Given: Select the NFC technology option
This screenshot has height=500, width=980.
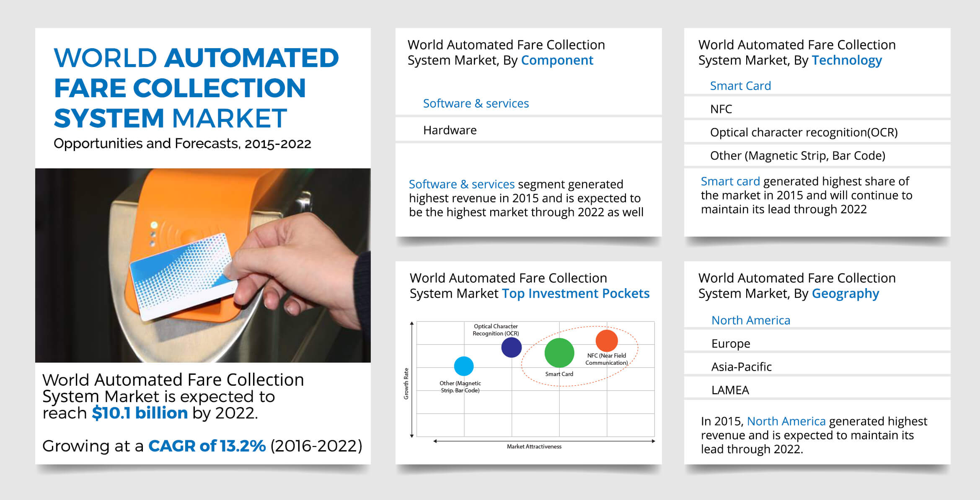Looking at the screenshot, I should [722, 109].
